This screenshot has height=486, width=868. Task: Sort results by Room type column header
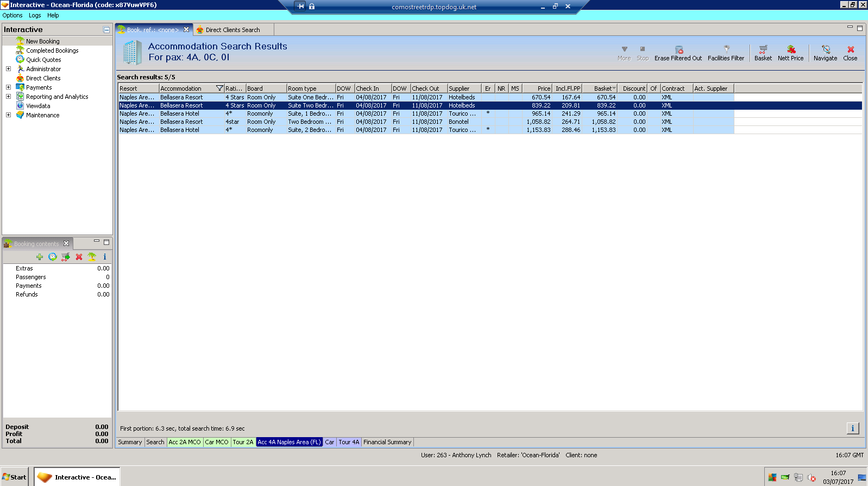pyautogui.click(x=311, y=89)
